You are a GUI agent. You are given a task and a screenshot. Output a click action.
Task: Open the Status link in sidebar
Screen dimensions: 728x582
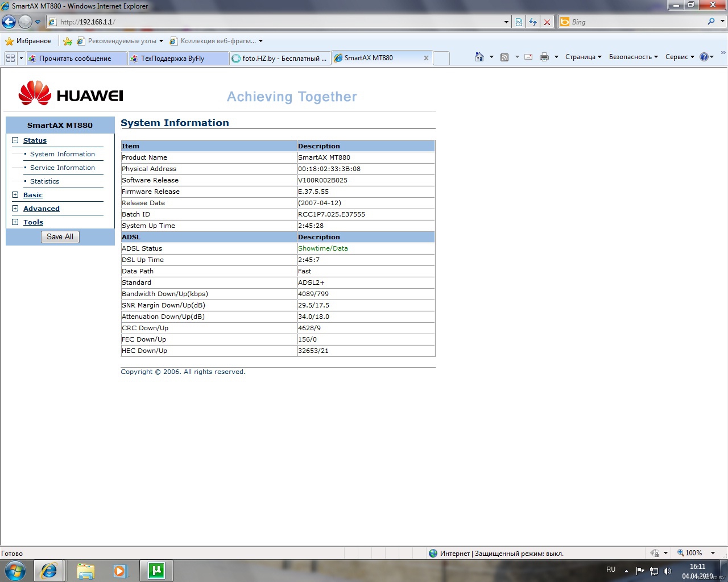point(35,140)
